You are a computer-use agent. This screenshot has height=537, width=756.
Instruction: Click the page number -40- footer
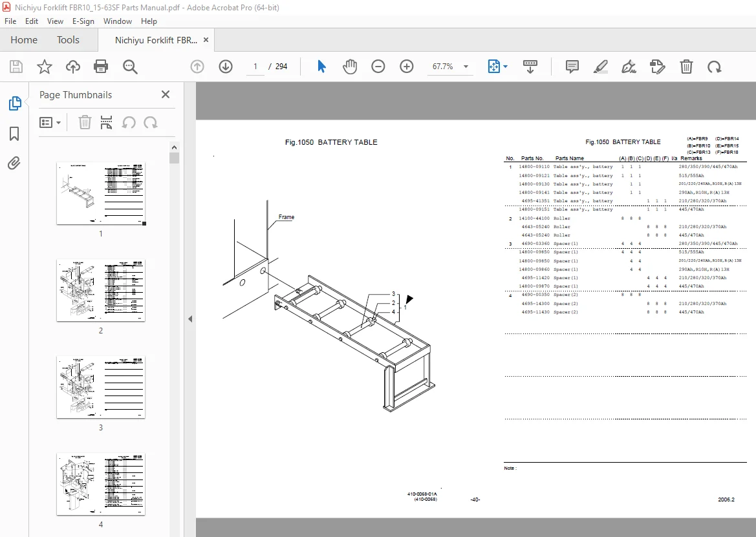(475, 500)
